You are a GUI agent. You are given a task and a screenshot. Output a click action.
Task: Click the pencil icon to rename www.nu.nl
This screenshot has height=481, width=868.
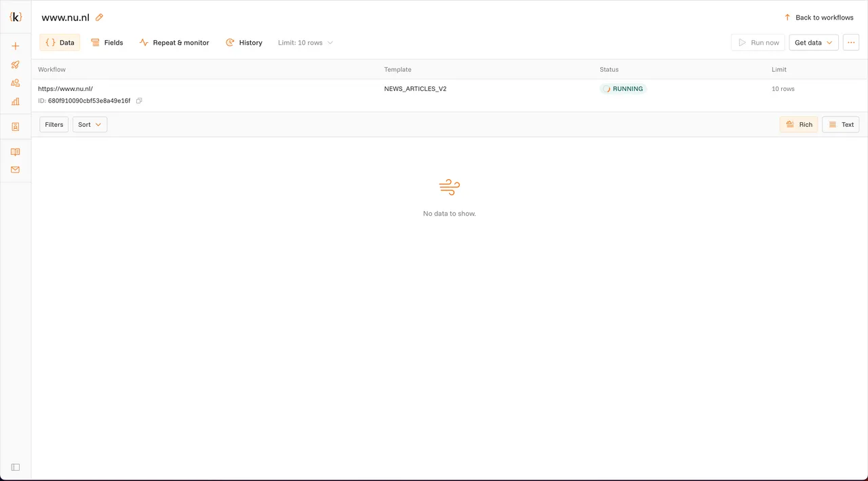point(100,18)
